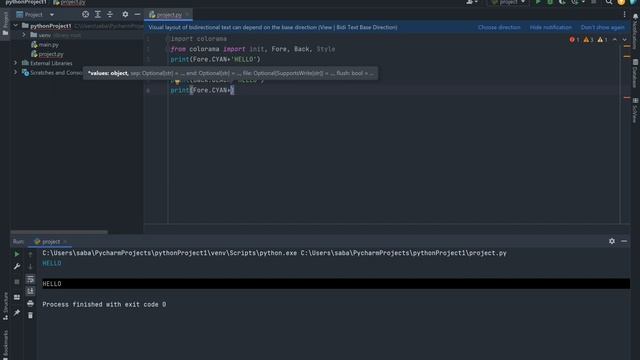
Task: Collapse the pythonProject1 root folder
Action: 16,25
